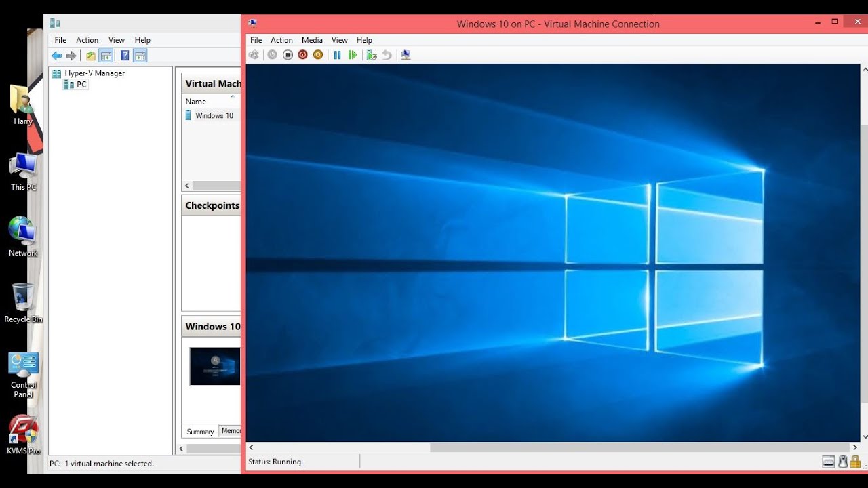Click the Windows 10 VM preview thumbnail
Viewport: 868px width, 488px height.
pyautogui.click(x=215, y=367)
